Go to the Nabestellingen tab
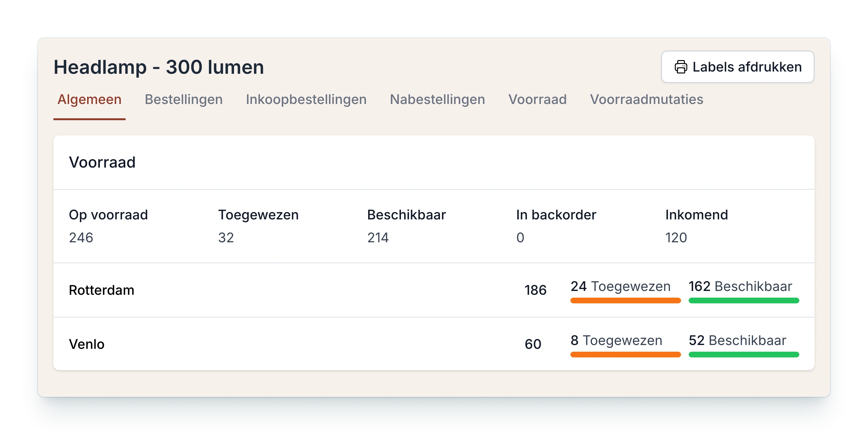Screen dimensions: 868x435 click(437, 99)
